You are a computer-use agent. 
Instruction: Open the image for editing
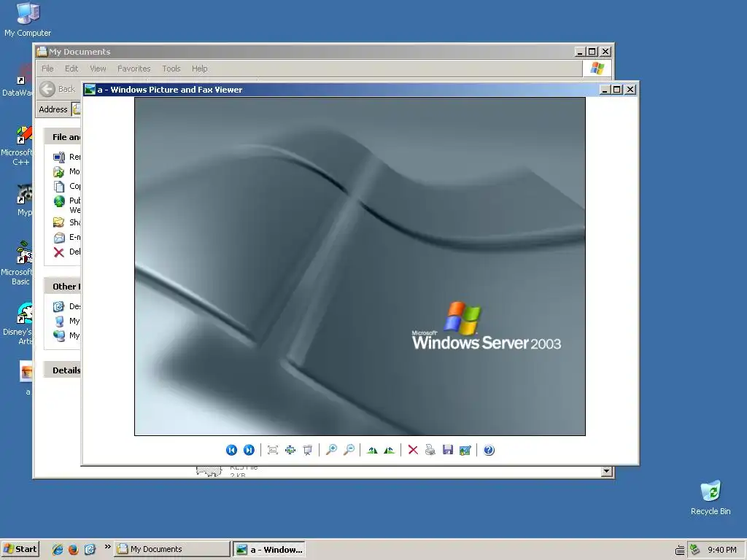[465, 450]
